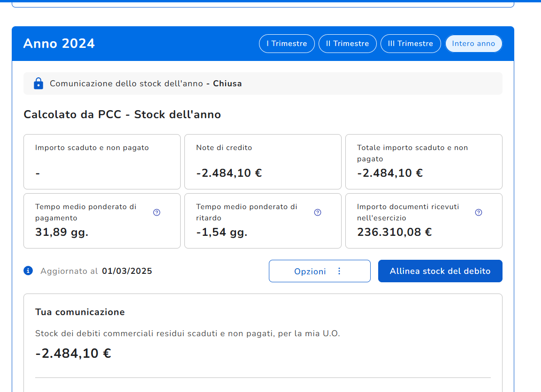Click the lock icon beside Comunicazione dello stock
The image size is (541, 392).
[38, 83]
